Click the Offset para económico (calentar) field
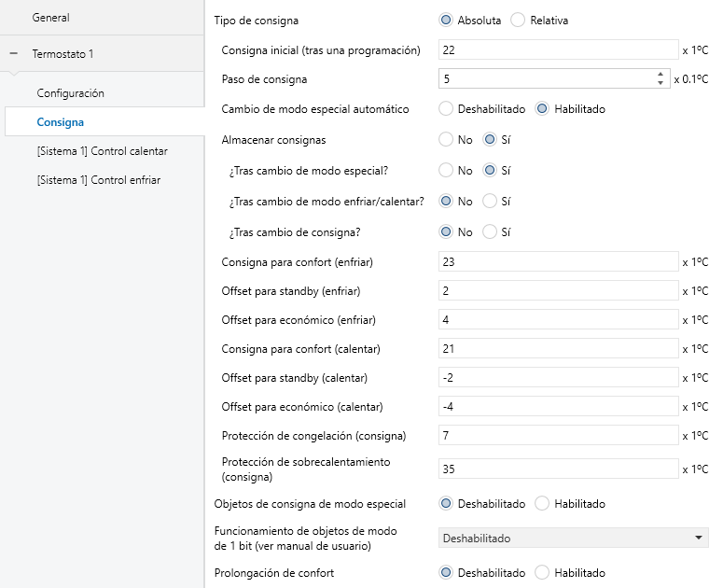The image size is (723, 588). coord(559,406)
